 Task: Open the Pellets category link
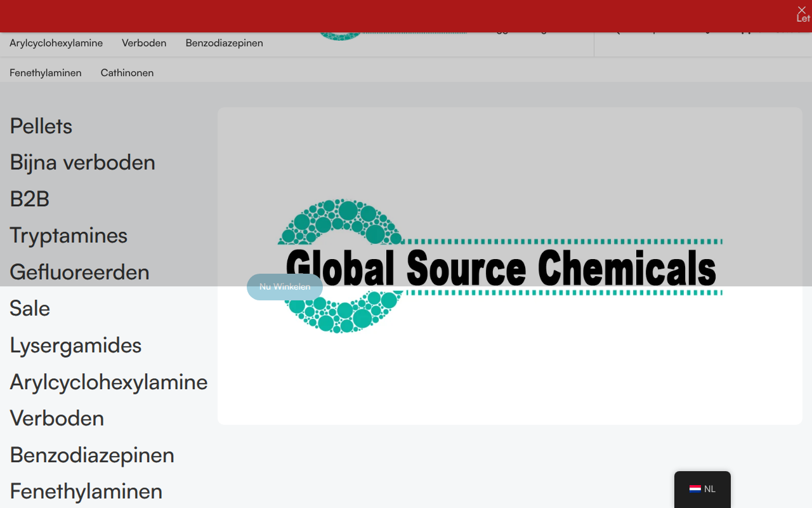pyautogui.click(x=41, y=126)
